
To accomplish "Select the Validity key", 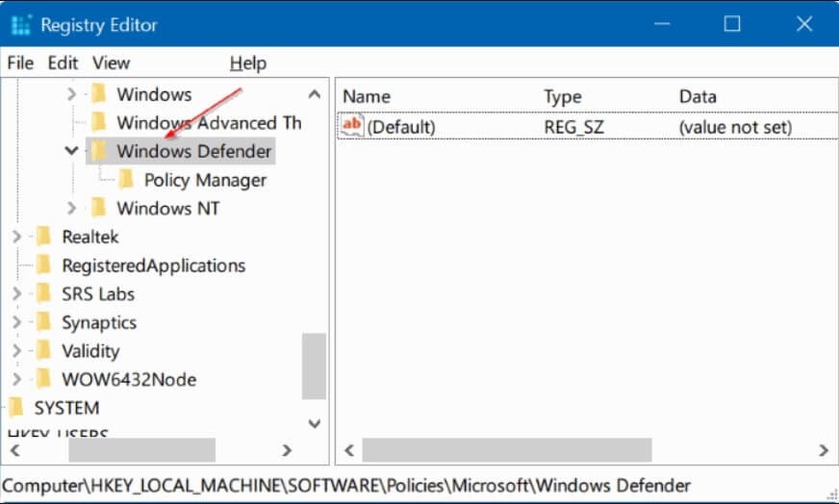I will pos(90,351).
